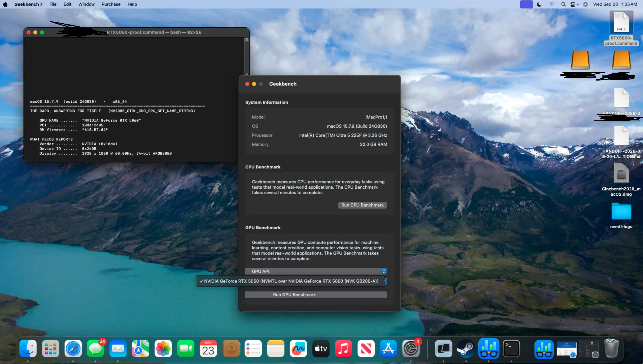The image size is (643, 364).
Task: Open System Settings from the Dock
Action: tap(411, 348)
